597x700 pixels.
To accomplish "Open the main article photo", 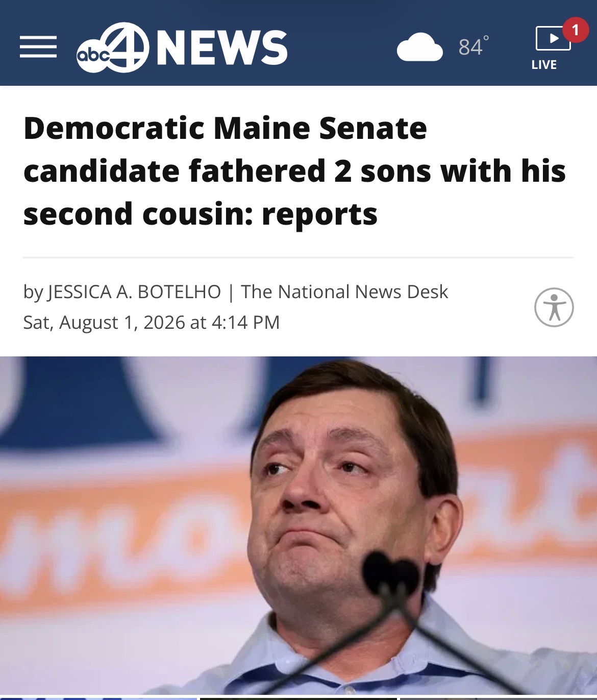I will (x=298, y=525).
